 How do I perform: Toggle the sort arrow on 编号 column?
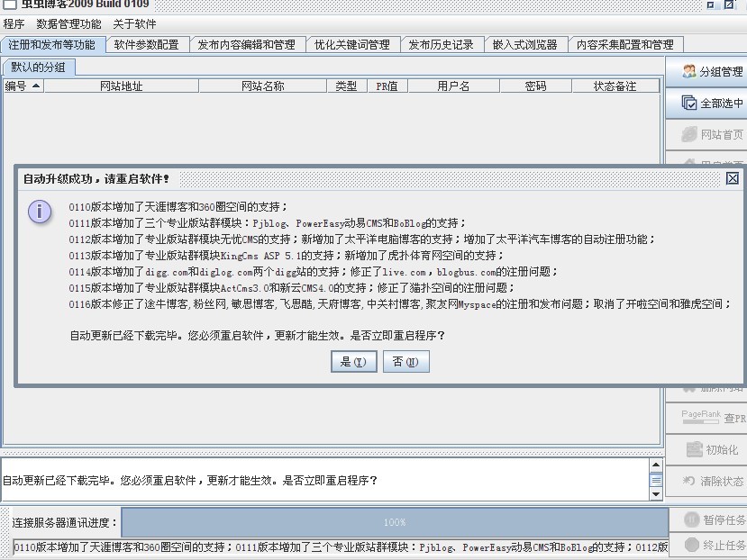pyautogui.click(x=36, y=86)
